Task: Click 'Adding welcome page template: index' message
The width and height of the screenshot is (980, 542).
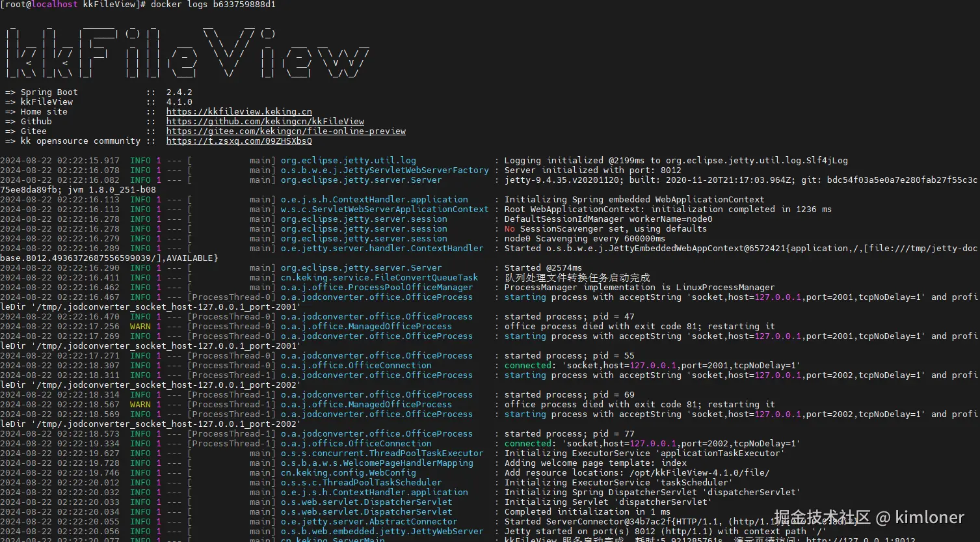Action: pos(596,463)
